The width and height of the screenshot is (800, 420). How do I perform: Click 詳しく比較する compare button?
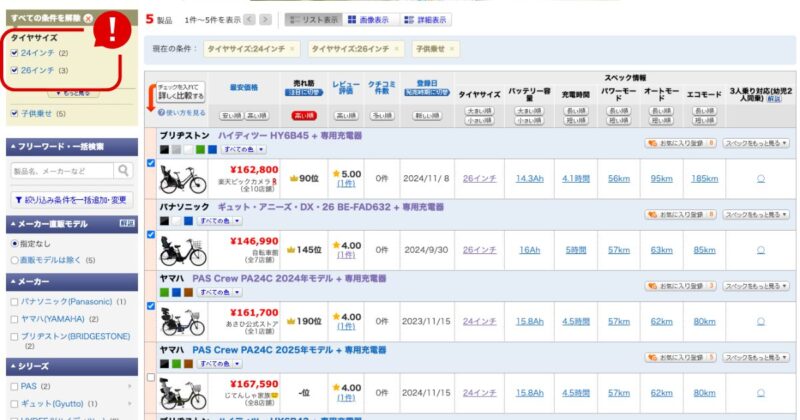pos(181,92)
